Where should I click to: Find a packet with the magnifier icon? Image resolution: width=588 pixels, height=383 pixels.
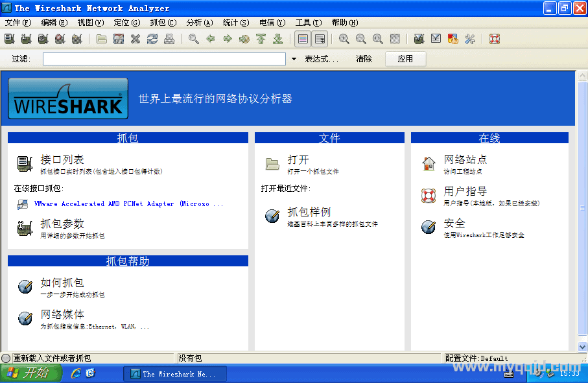click(x=193, y=39)
